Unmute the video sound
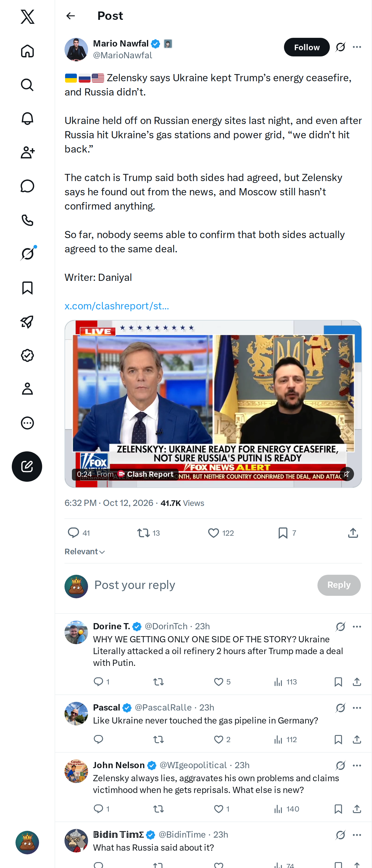 346,474
